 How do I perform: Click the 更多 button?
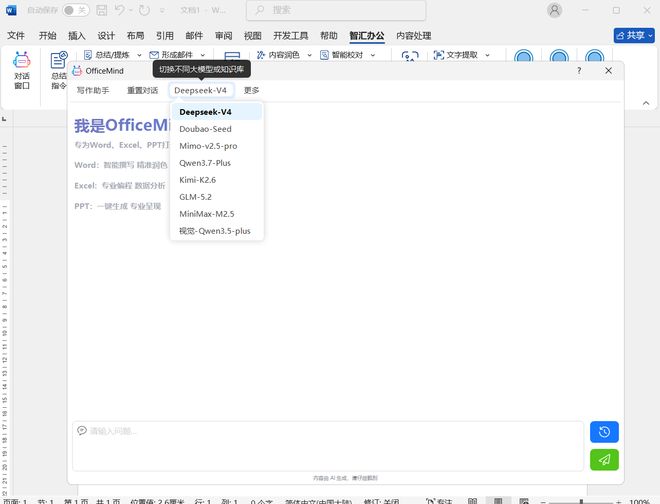[251, 90]
